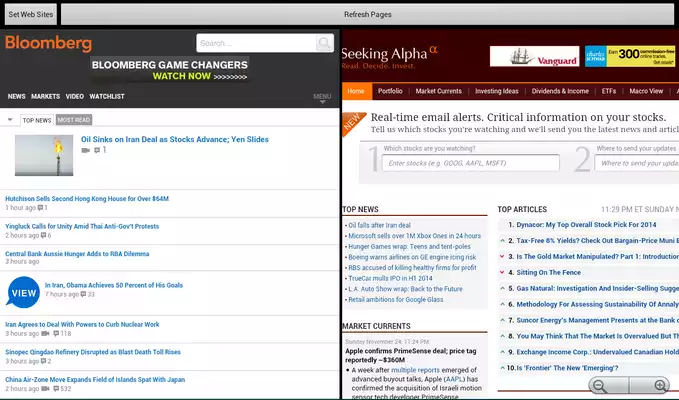The width and height of the screenshot is (679, 400).
Task: Click Where to send your updates field
Action: 637,163
